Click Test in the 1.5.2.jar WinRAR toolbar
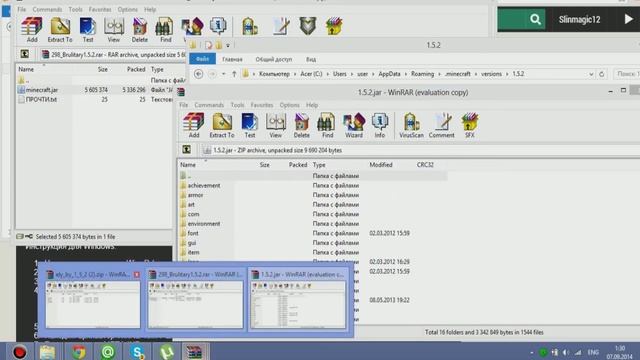Image resolution: width=640 pixels, height=360 pixels. point(249,125)
